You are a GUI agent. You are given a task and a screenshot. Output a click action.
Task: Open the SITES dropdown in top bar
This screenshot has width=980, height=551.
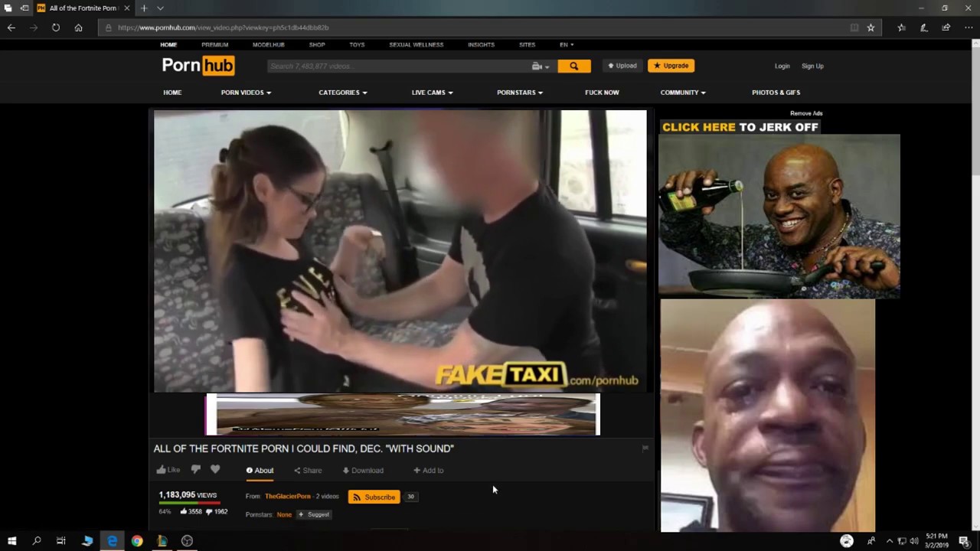point(527,44)
